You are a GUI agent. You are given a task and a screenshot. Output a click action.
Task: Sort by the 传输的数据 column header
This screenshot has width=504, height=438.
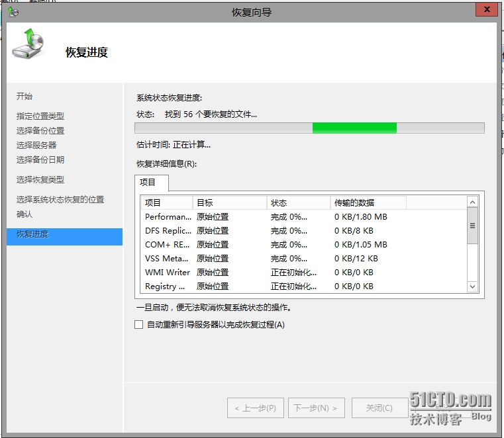368,203
